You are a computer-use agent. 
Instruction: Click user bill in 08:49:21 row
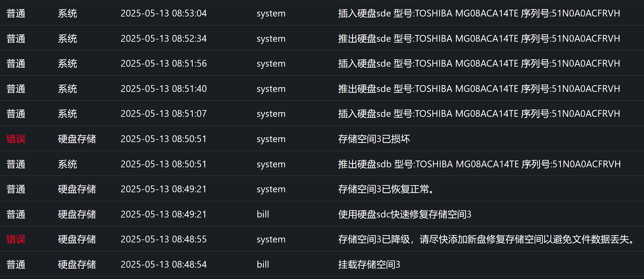263,214
